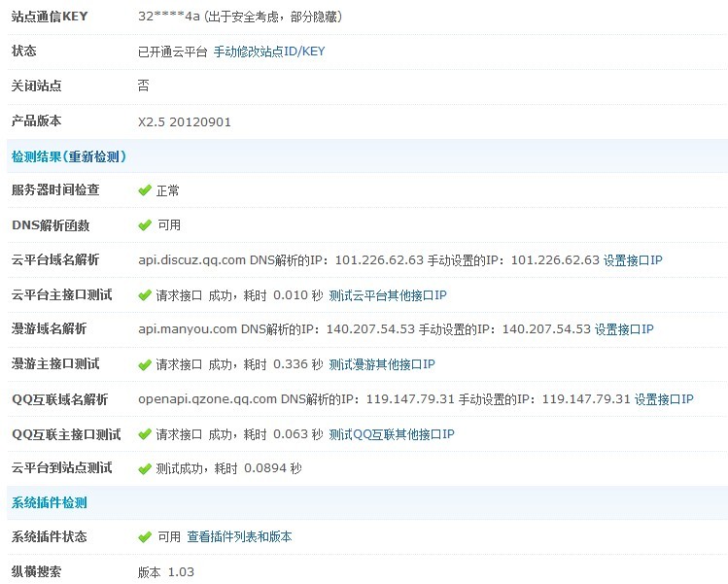Click the checkmark icon for 云平台主接口测试
The width and height of the screenshot is (728, 584).
click(x=145, y=295)
